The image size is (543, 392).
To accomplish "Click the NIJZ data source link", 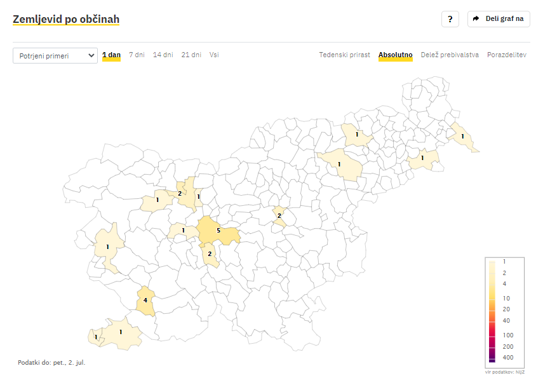I will pos(520,371).
